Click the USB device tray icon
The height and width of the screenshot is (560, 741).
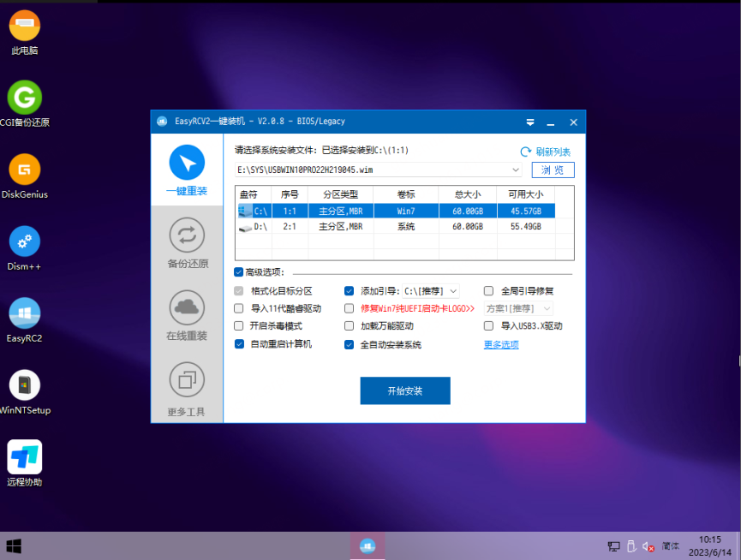pyautogui.click(x=630, y=546)
